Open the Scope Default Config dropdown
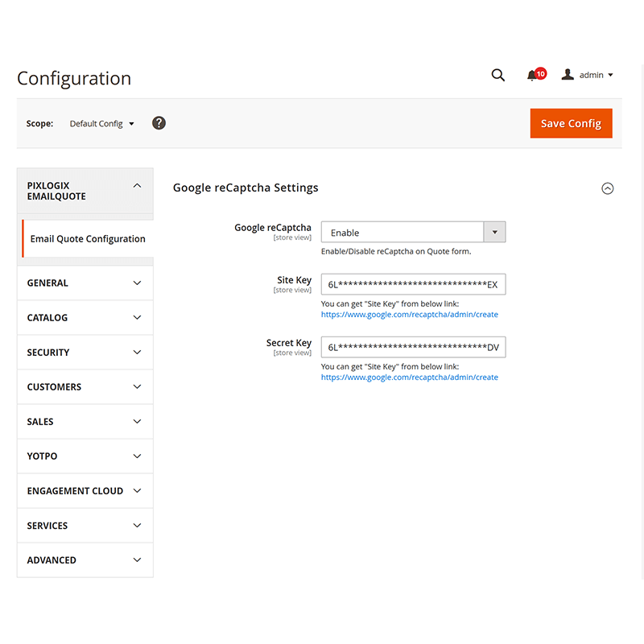The image size is (644, 644). (x=101, y=123)
